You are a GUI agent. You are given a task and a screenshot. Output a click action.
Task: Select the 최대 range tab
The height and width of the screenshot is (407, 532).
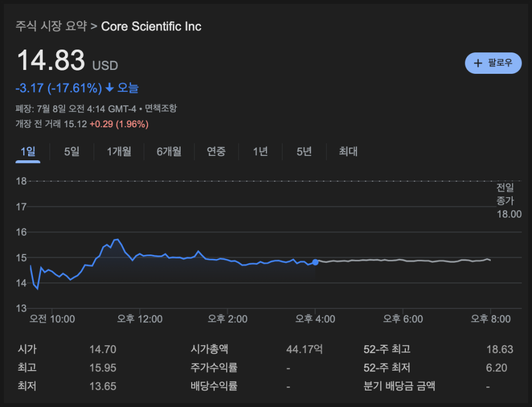[348, 151]
